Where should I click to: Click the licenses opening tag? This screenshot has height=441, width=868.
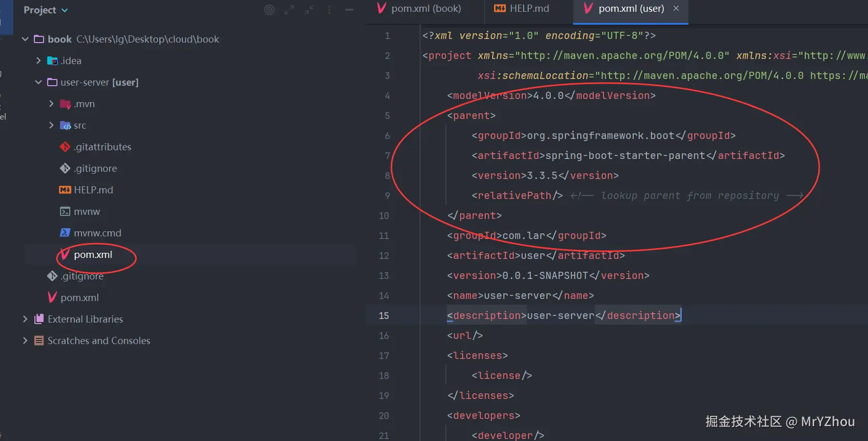pyautogui.click(x=478, y=355)
